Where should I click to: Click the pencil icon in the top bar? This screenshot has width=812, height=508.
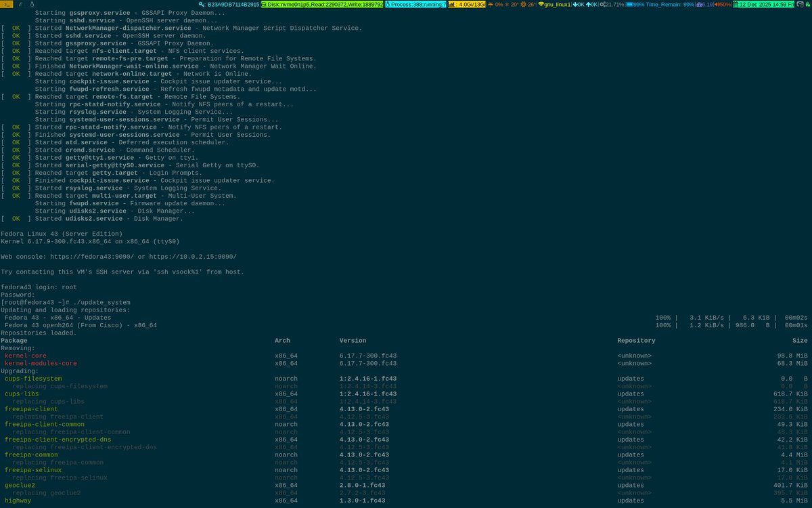pos(21,4)
